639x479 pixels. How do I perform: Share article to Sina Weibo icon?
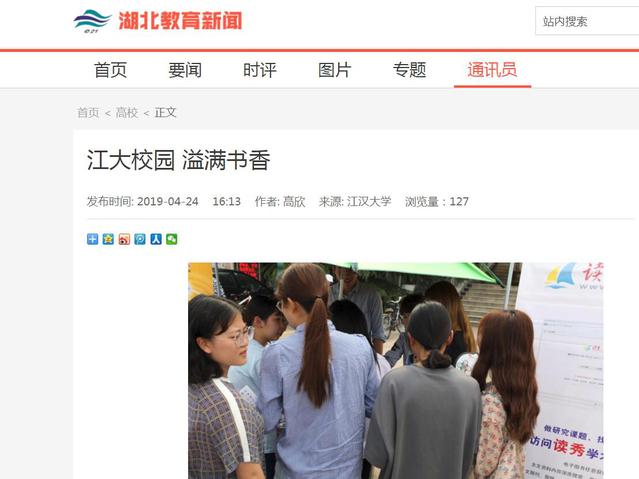click(124, 239)
